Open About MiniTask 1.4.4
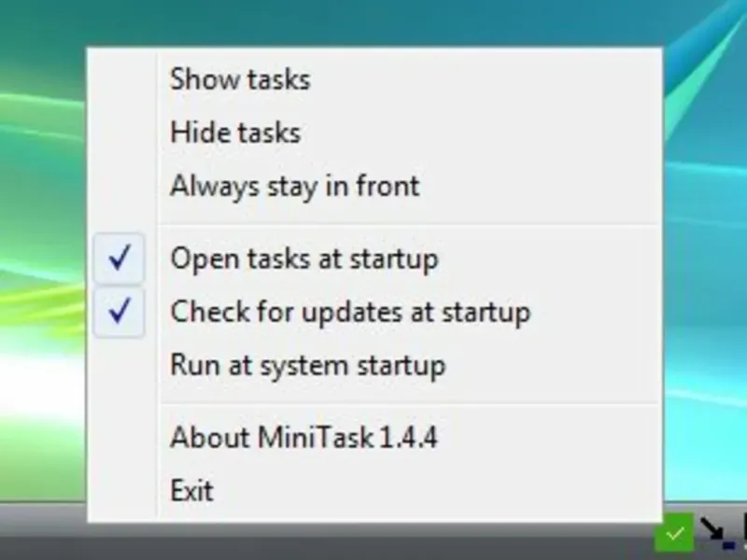The width and height of the screenshot is (747, 560). coord(303,437)
